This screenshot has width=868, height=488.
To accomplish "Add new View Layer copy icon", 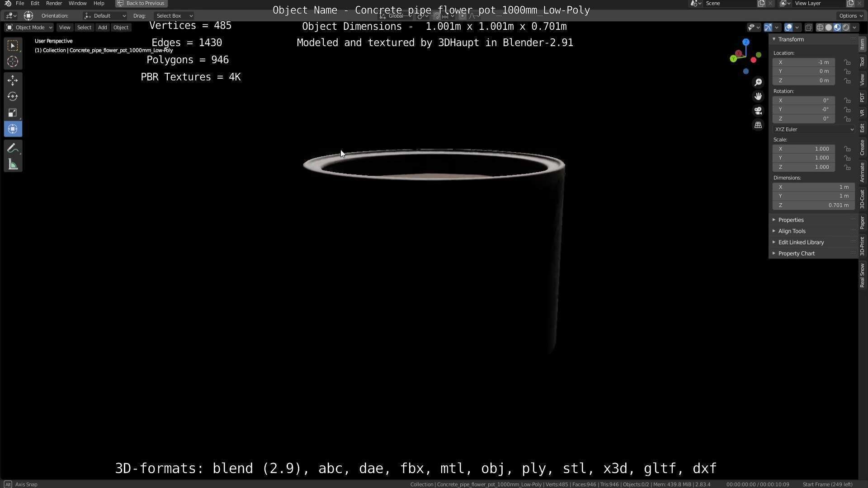I will click(850, 3).
